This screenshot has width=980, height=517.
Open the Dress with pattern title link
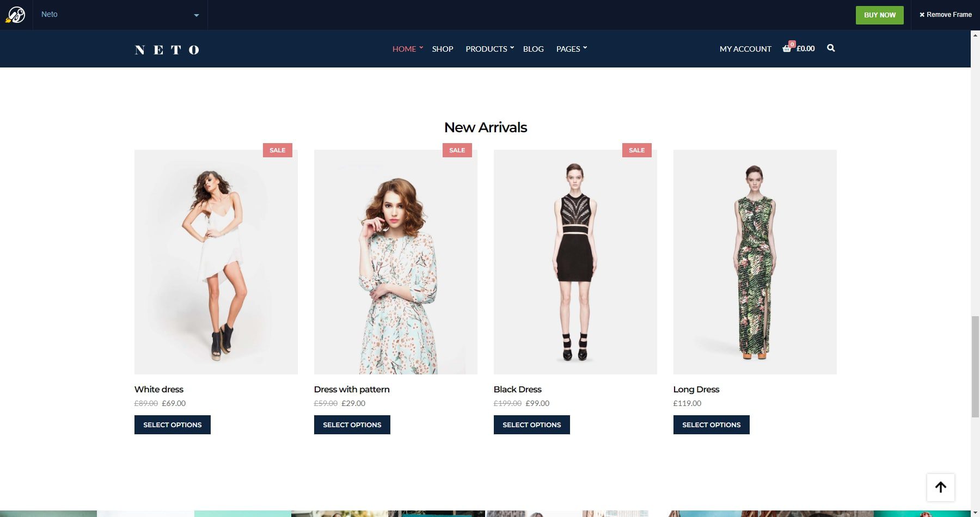point(352,389)
